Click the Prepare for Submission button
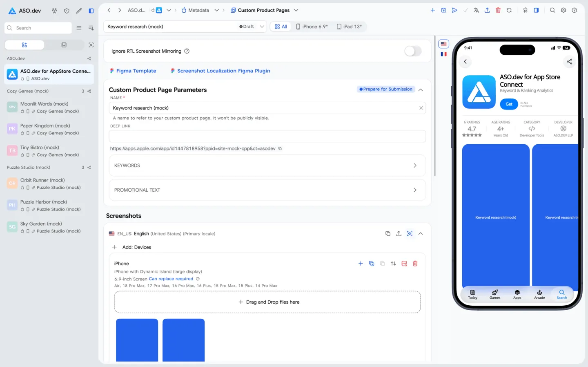Screen dimensions: 588x367 point(386,89)
